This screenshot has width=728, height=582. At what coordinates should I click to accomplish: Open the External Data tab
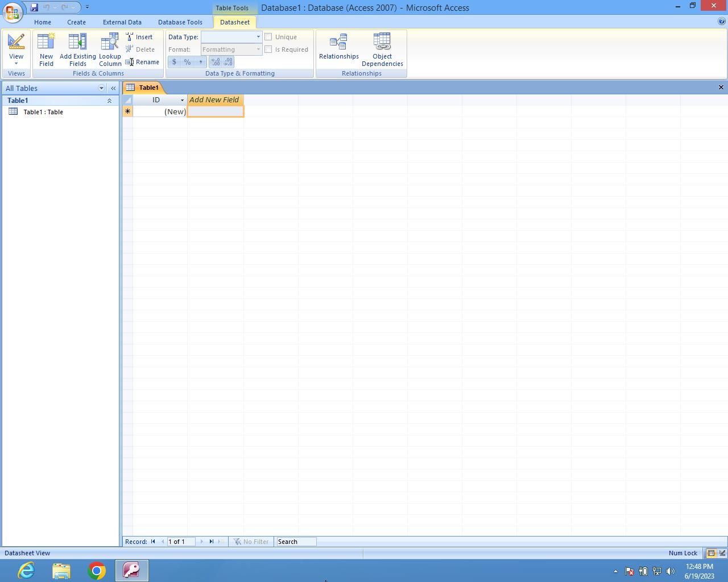coord(122,22)
